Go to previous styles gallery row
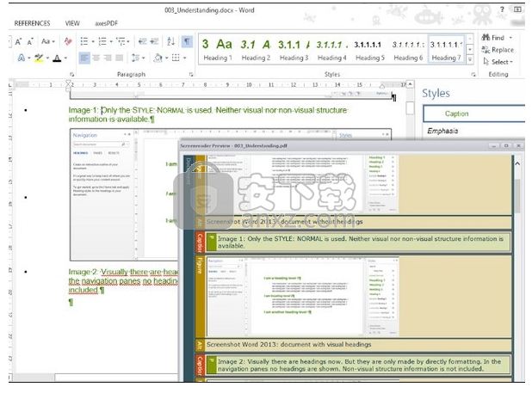 point(470,39)
